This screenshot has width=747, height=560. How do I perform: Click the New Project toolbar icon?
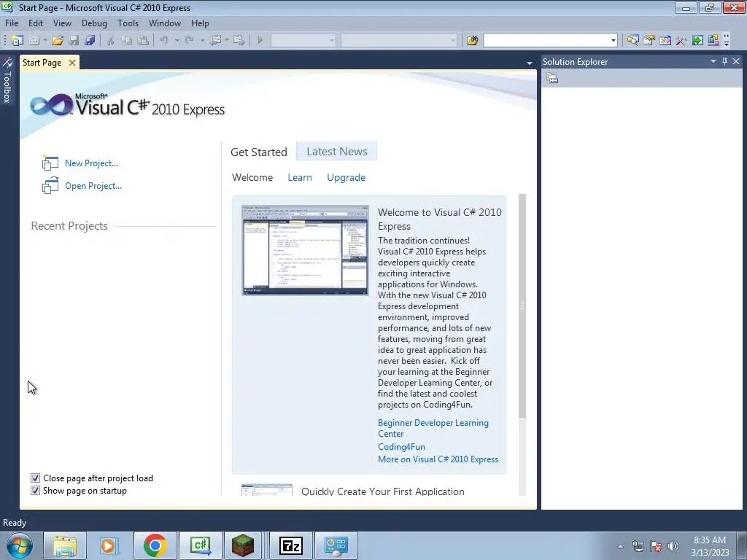click(x=18, y=41)
